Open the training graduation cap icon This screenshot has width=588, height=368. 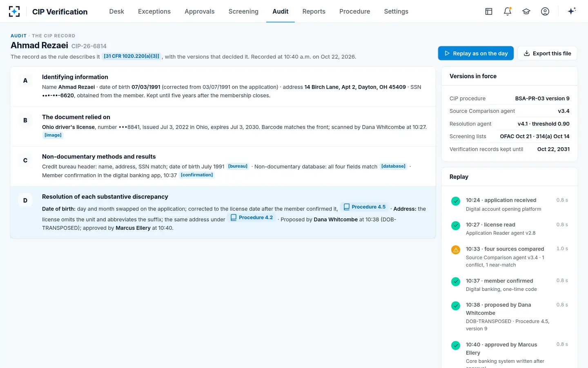526,11
